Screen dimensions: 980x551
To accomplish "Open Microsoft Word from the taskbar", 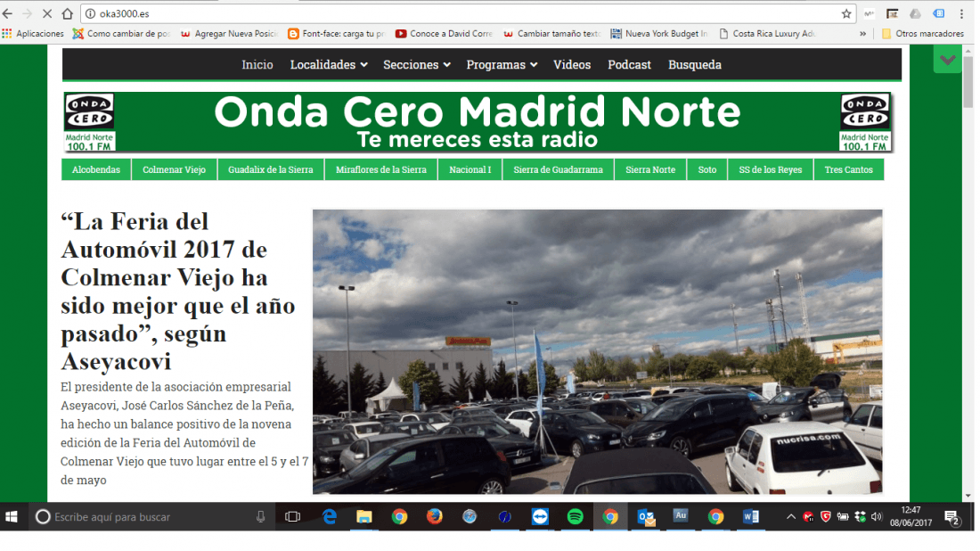I will tap(751, 516).
